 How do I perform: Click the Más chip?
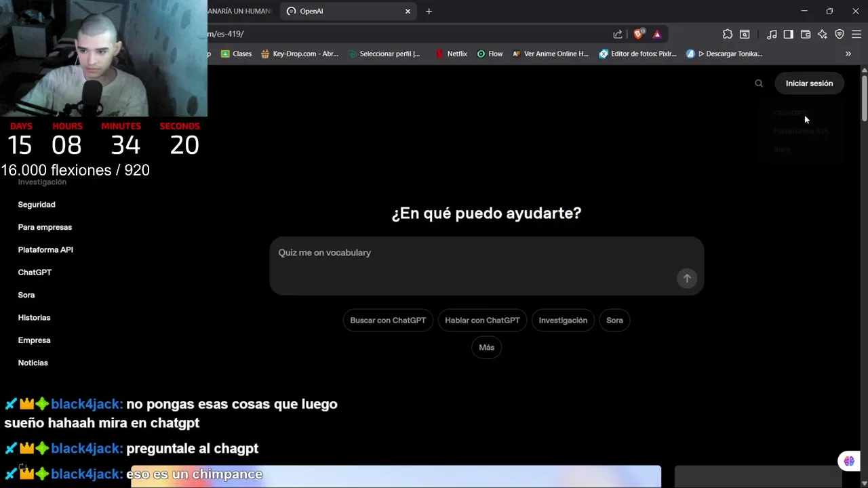point(487,348)
